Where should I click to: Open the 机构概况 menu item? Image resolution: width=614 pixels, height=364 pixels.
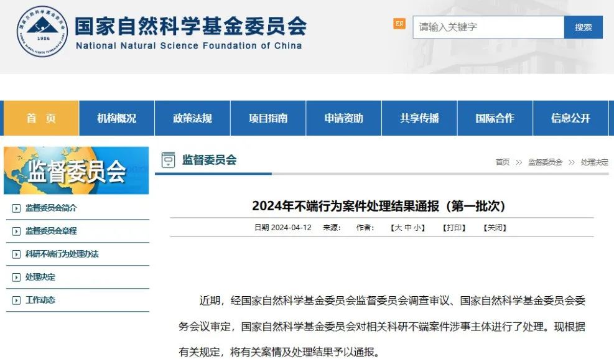pos(117,118)
